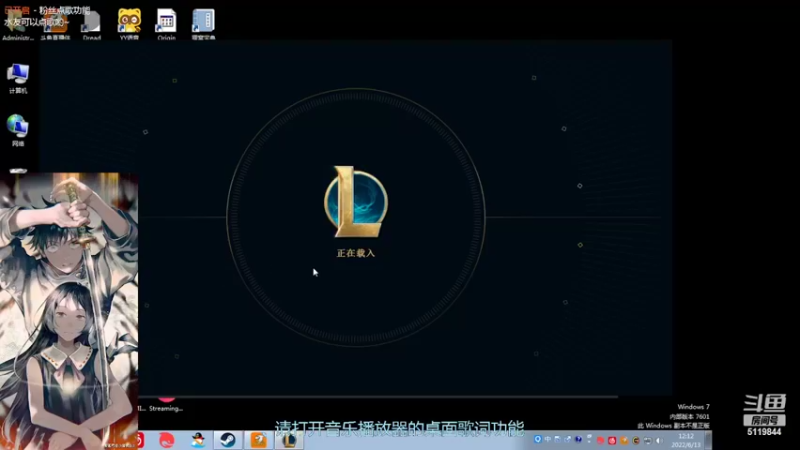Open the blue binder shortcut beside Origin
This screenshot has width=800, height=450.
203,23
